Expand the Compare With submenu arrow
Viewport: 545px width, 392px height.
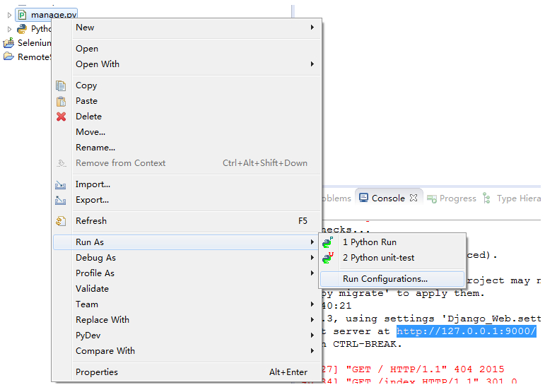point(312,351)
